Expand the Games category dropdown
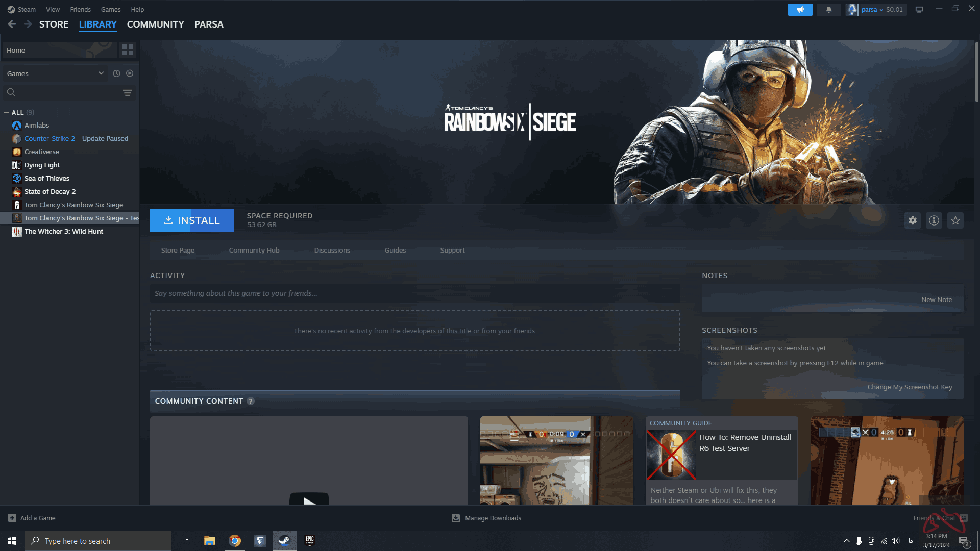Screen dimensions: 980x551 101,73
